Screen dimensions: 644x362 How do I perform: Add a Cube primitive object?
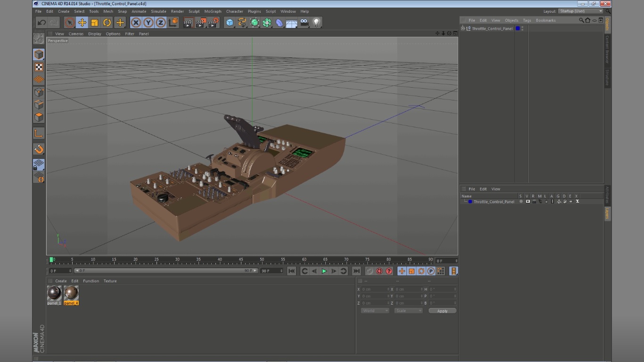pyautogui.click(x=230, y=22)
